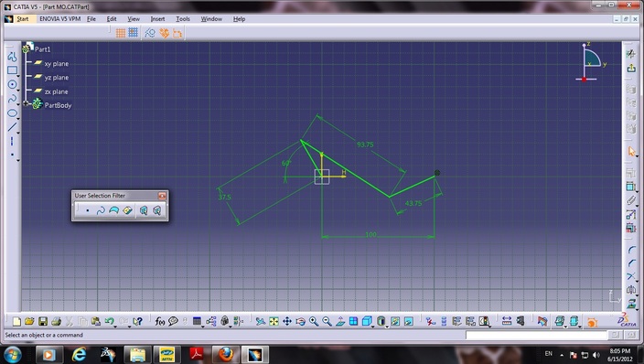Open Firefox from the taskbar

(x=225, y=354)
